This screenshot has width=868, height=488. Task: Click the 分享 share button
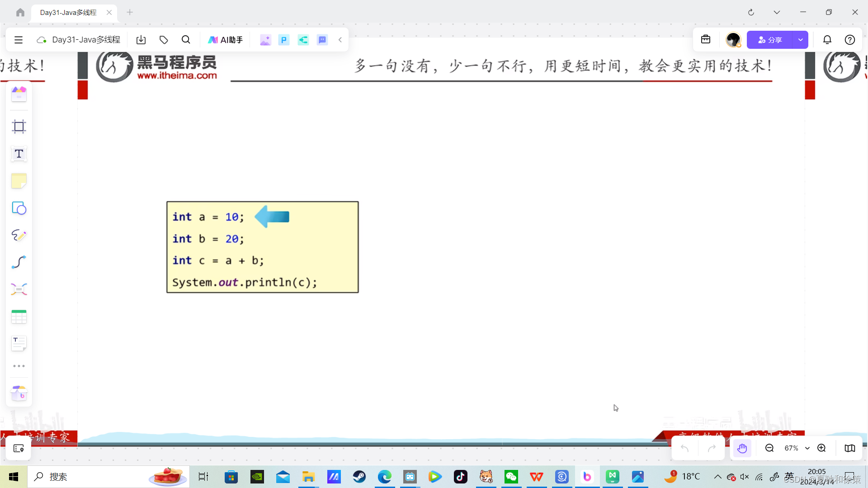pos(769,40)
